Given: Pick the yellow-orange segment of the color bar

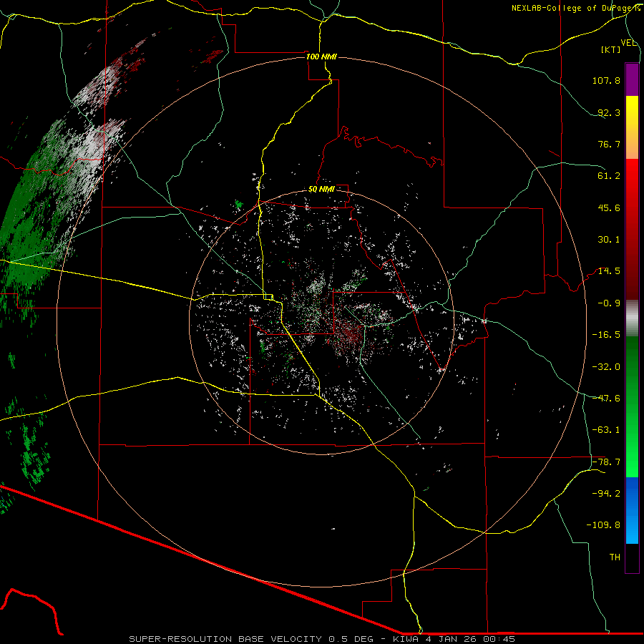Looking at the screenshot, I should 632,127.
